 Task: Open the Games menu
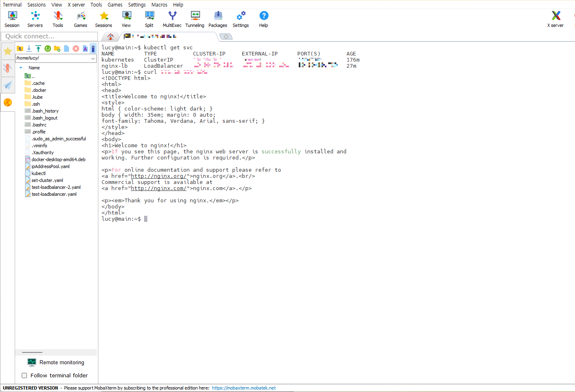click(x=115, y=4)
